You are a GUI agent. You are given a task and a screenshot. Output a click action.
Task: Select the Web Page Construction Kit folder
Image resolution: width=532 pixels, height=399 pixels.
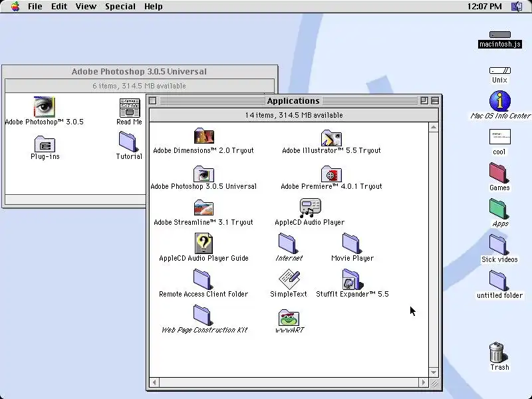point(203,315)
